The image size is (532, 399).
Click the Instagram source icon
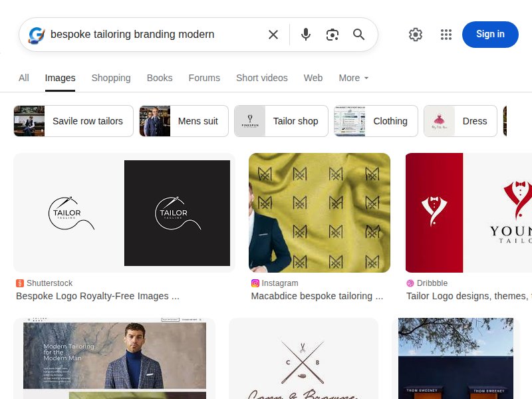tap(255, 283)
